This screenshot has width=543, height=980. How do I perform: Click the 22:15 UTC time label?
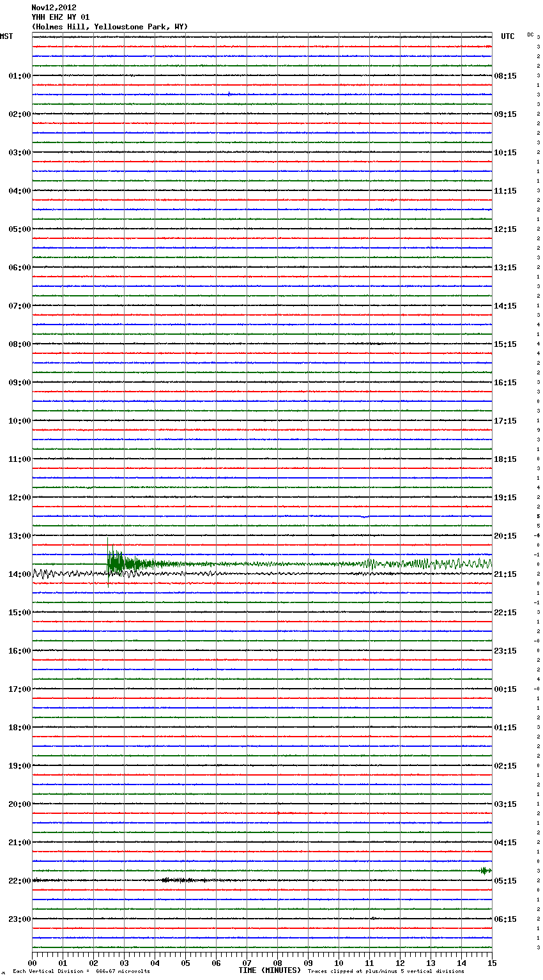tap(505, 613)
